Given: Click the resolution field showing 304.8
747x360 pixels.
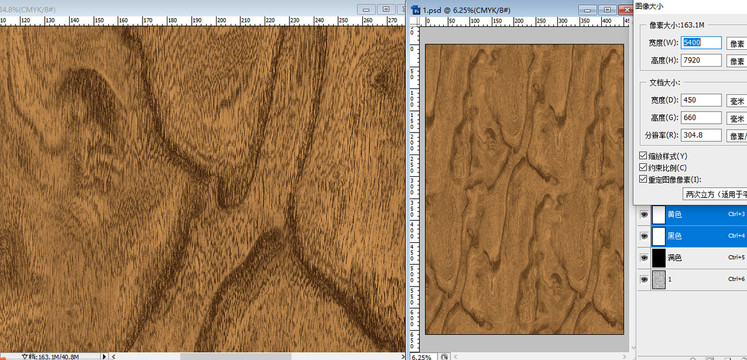Looking at the screenshot, I should pyautogui.click(x=701, y=135).
